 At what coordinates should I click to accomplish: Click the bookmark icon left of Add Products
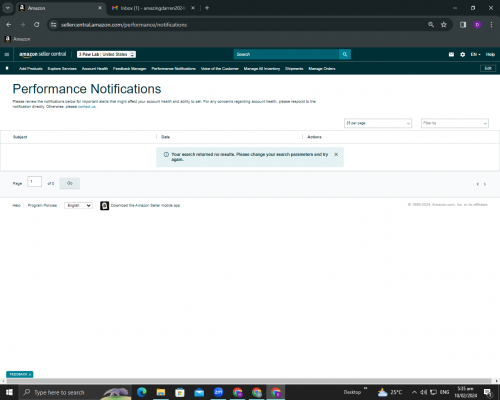[7, 68]
